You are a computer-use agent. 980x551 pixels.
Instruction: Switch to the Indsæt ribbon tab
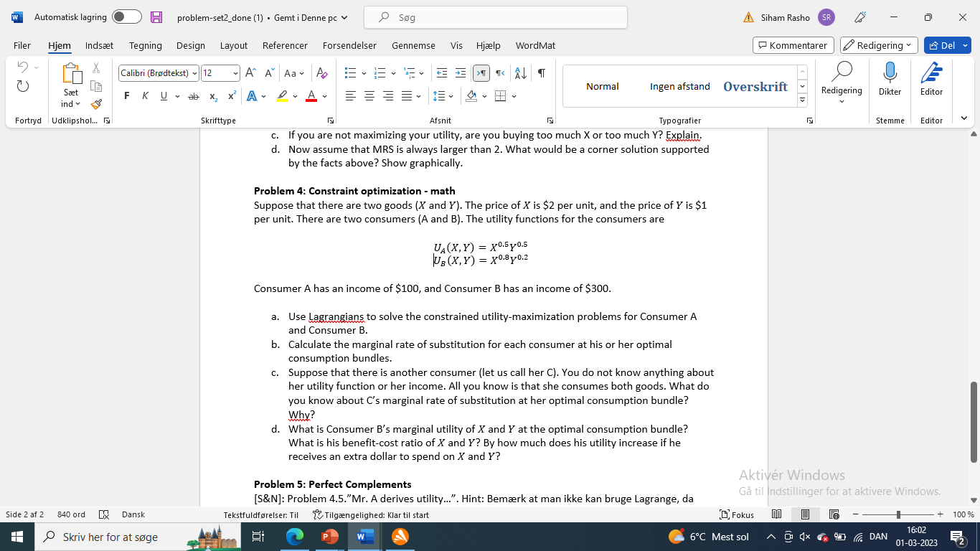coord(99,45)
